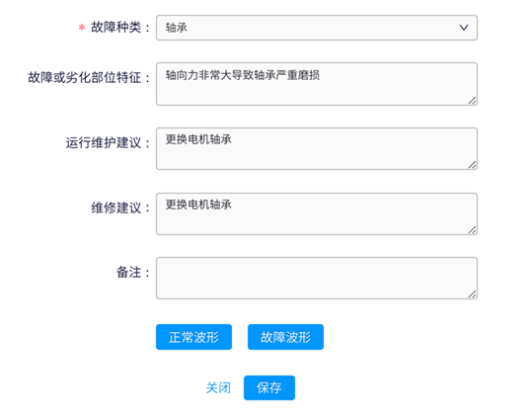The image size is (532, 415).
Task: Click the text 轴向力非常大导致轴承严重磨损
Action: [243, 75]
